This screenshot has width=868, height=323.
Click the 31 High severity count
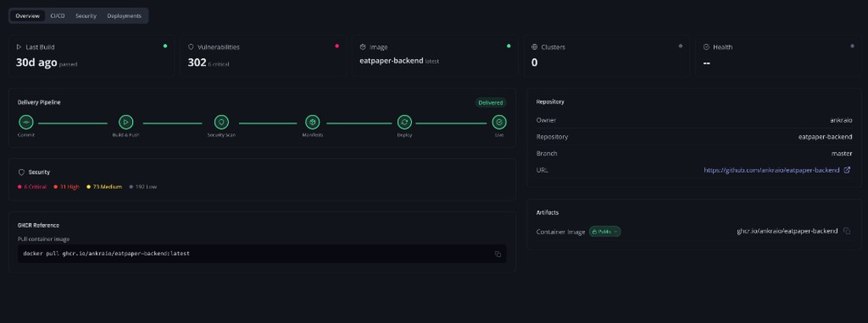(x=66, y=186)
